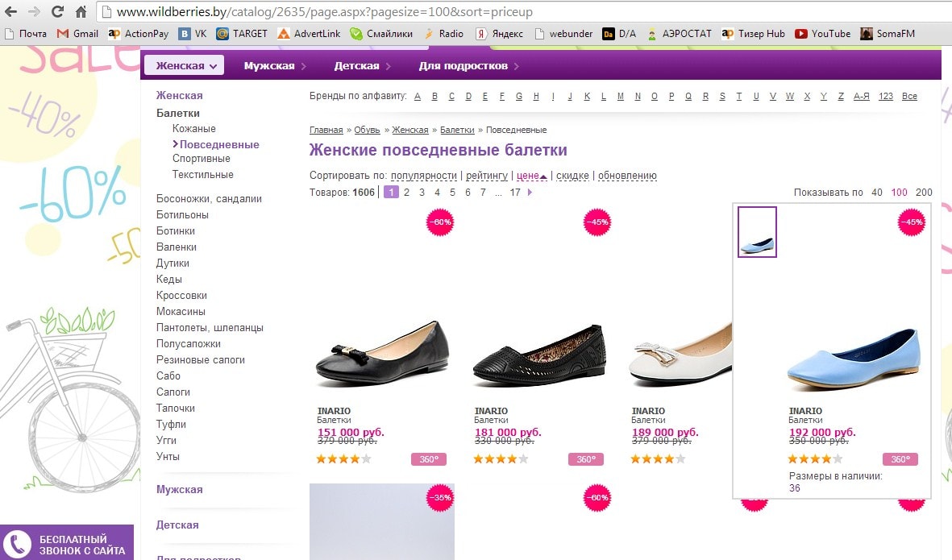Show 40 items per page

[877, 193]
